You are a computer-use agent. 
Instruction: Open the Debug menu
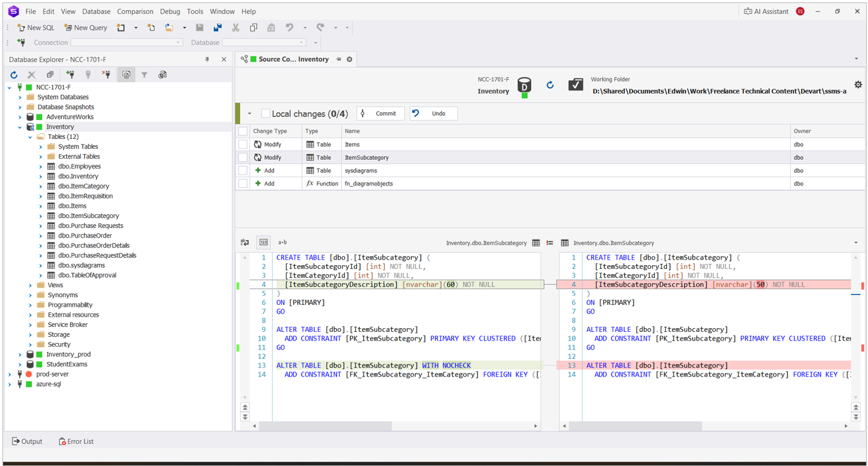(x=170, y=11)
